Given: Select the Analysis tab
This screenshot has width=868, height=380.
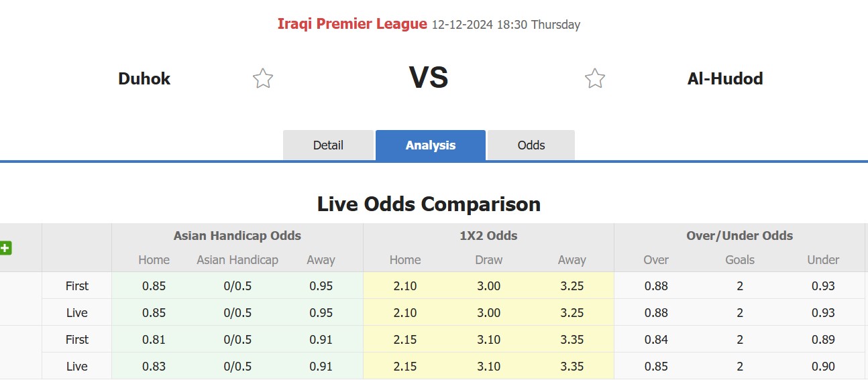Looking at the screenshot, I should click(431, 145).
